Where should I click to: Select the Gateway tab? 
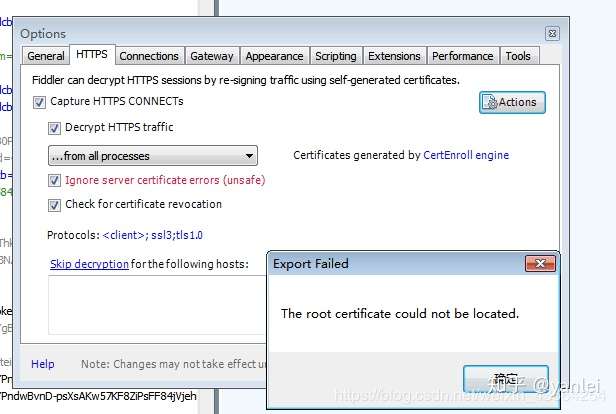pyautogui.click(x=212, y=56)
